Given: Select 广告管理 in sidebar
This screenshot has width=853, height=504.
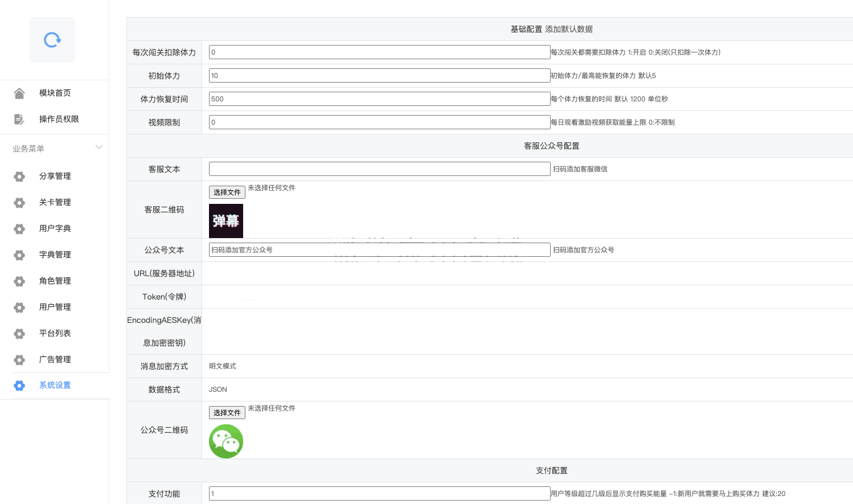Looking at the screenshot, I should pos(55,359).
